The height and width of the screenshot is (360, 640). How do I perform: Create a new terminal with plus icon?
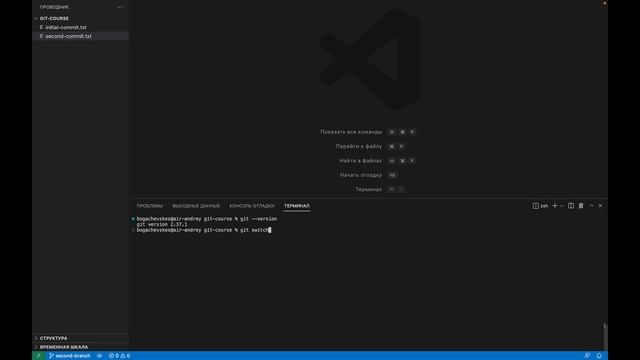coord(555,206)
